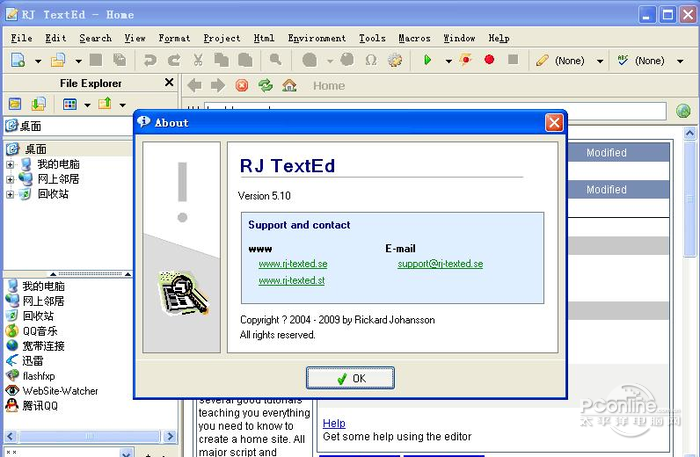
Task: Click the 桌面 folder path combo box
Action: [69, 126]
